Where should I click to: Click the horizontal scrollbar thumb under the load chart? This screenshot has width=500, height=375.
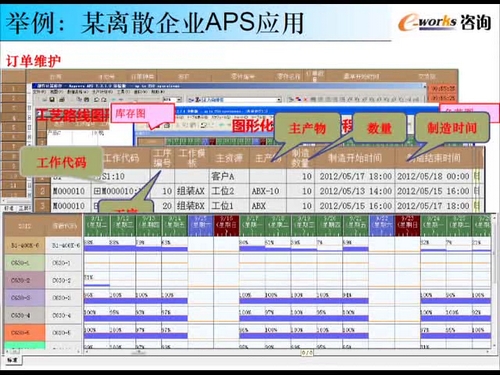click(139, 352)
